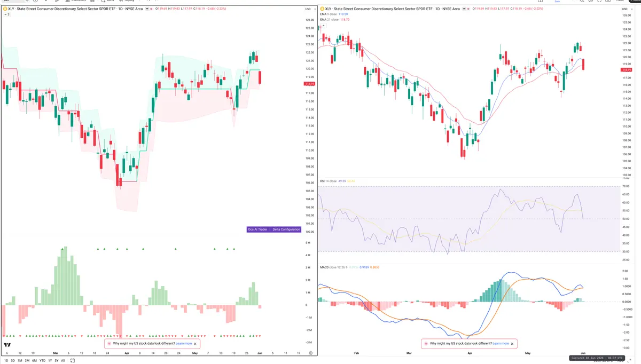Click the flag icon in right data notice
641x364 pixels.
click(x=426, y=344)
